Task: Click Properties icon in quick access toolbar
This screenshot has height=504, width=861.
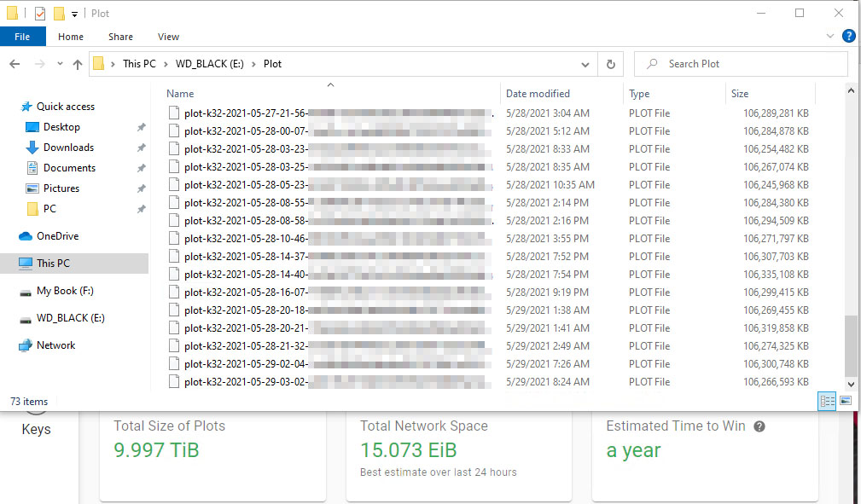Action: pos(40,13)
